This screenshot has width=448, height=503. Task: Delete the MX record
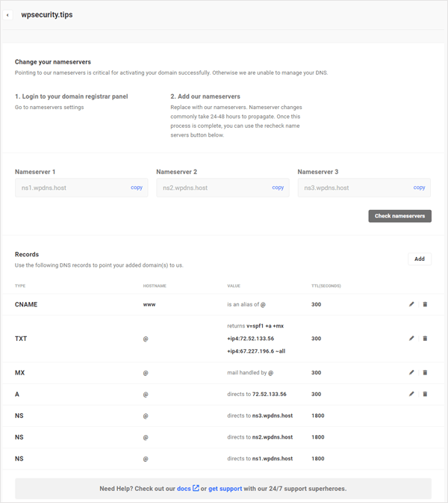coord(425,372)
